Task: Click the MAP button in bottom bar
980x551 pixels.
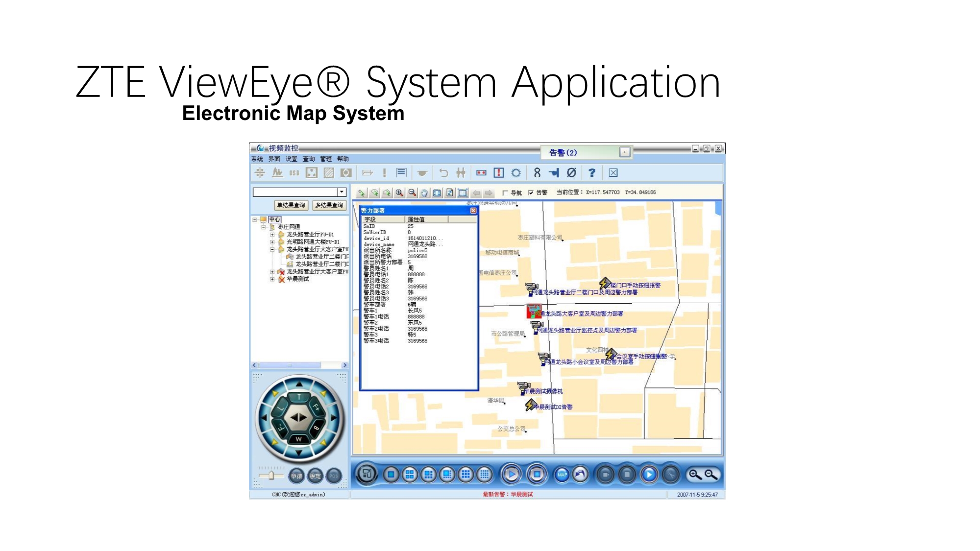Action: 562,474
